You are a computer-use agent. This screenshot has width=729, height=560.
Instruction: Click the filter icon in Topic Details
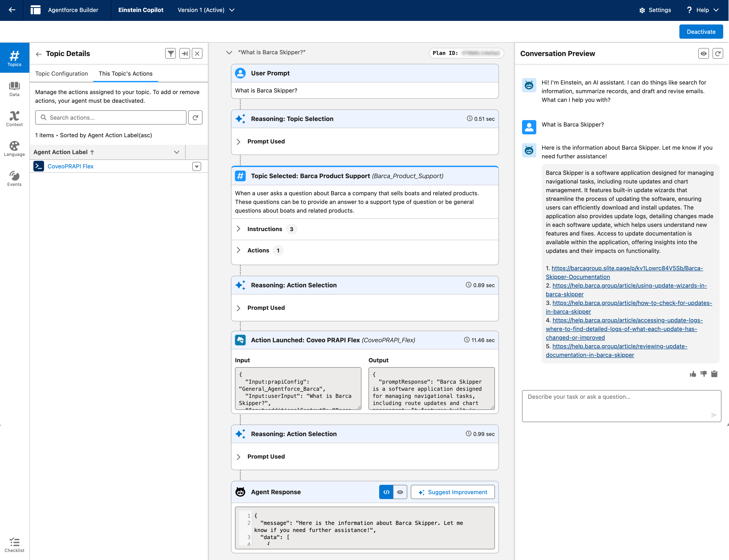click(x=170, y=53)
